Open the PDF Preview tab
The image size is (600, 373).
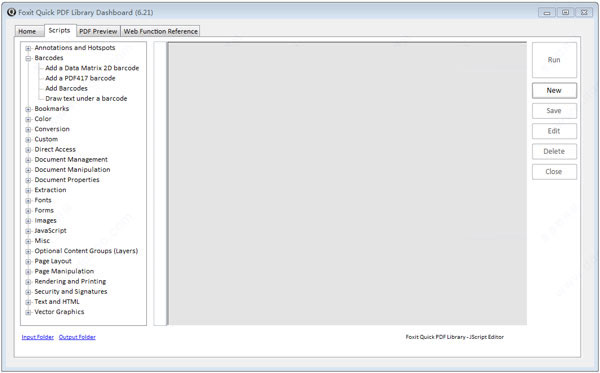98,31
